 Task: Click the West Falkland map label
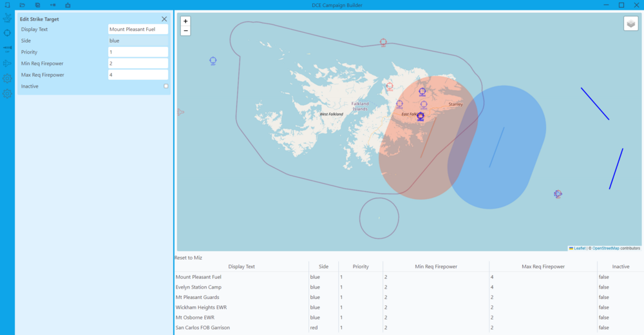(332, 114)
